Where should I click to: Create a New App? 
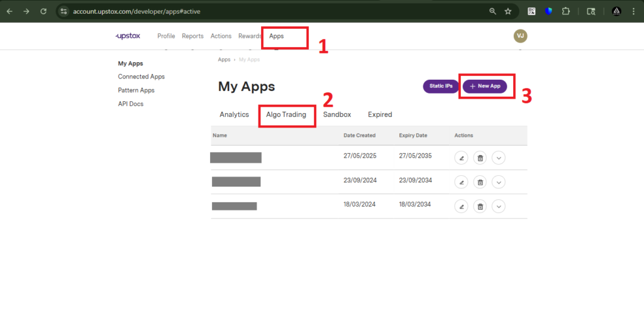click(485, 86)
